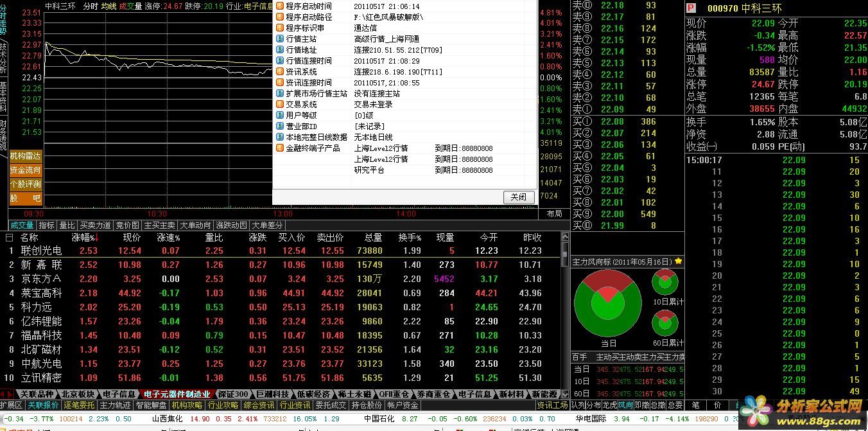
Task: Open the 逐笔委托 bottom tab
Action: [x=79, y=405]
